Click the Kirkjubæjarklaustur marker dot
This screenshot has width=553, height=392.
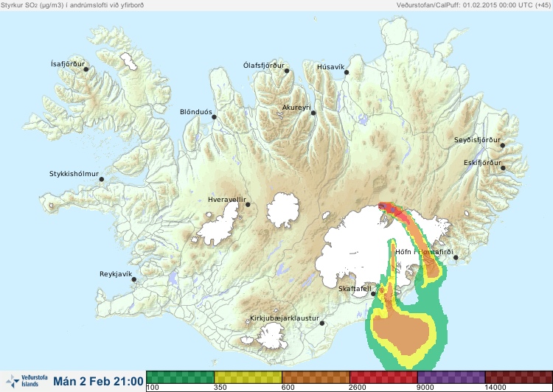point(321,323)
